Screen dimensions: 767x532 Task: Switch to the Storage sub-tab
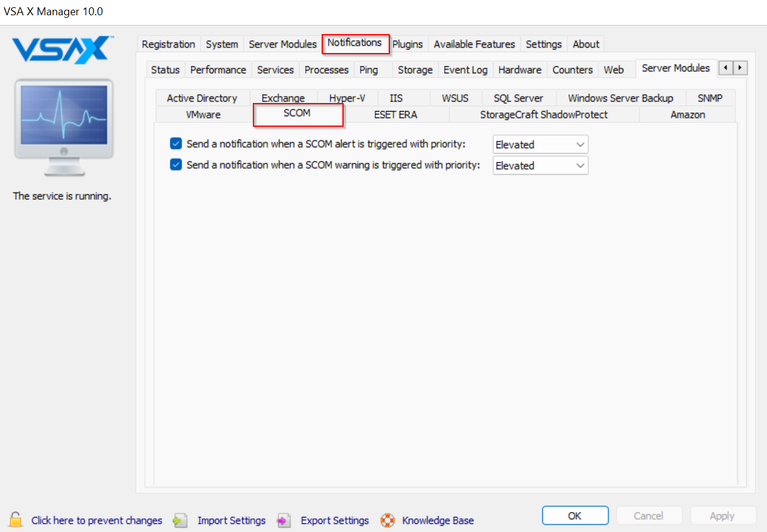pyautogui.click(x=415, y=69)
